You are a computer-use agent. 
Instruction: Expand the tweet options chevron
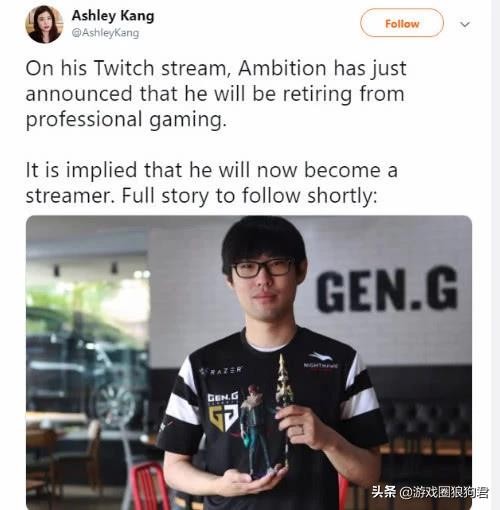tap(465, 24)
